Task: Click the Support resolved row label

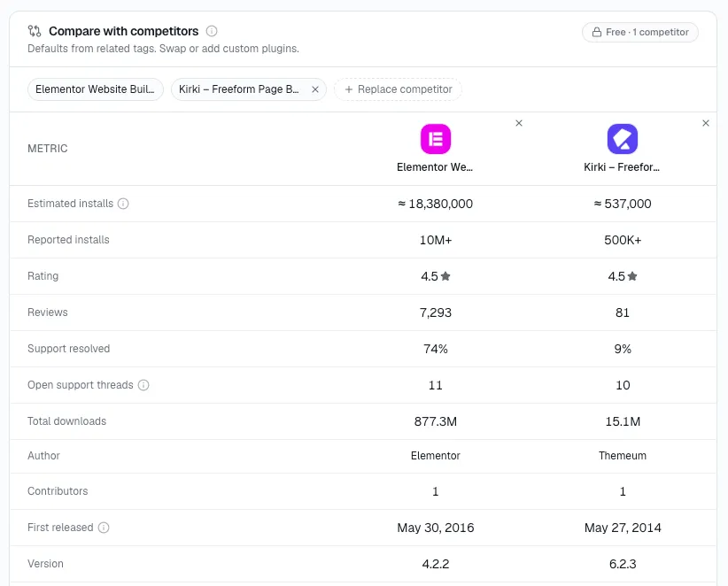Action: coord(69,349)
